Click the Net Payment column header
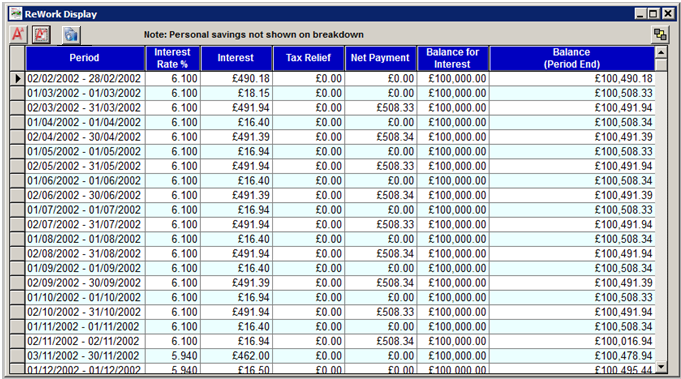The image size is (681, 379). (380, 58)
